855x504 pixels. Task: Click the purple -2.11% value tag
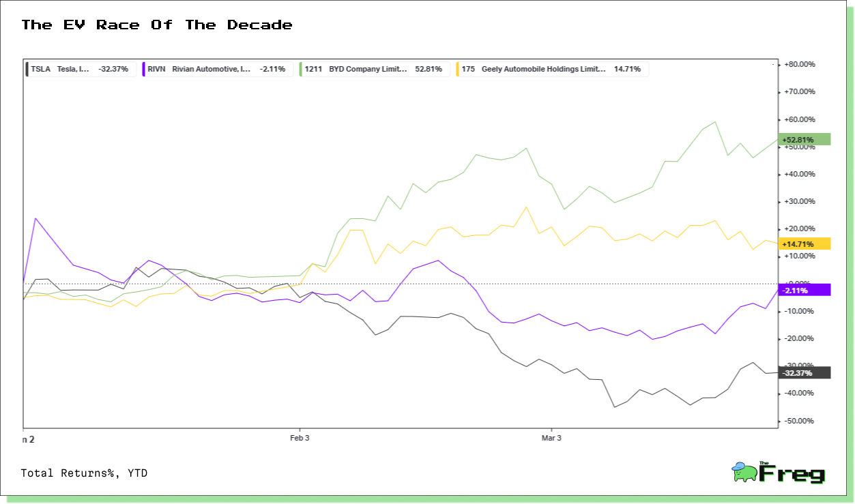(805, 290)
